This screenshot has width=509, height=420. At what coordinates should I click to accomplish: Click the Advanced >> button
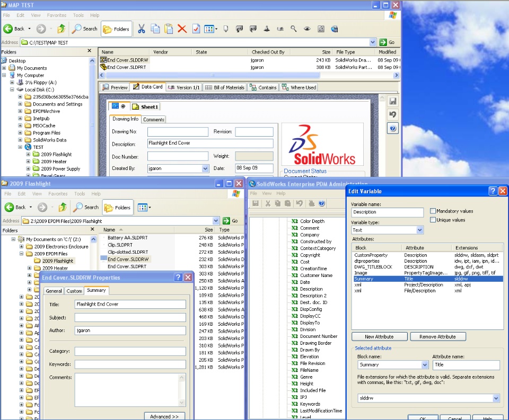pos(164,416)
